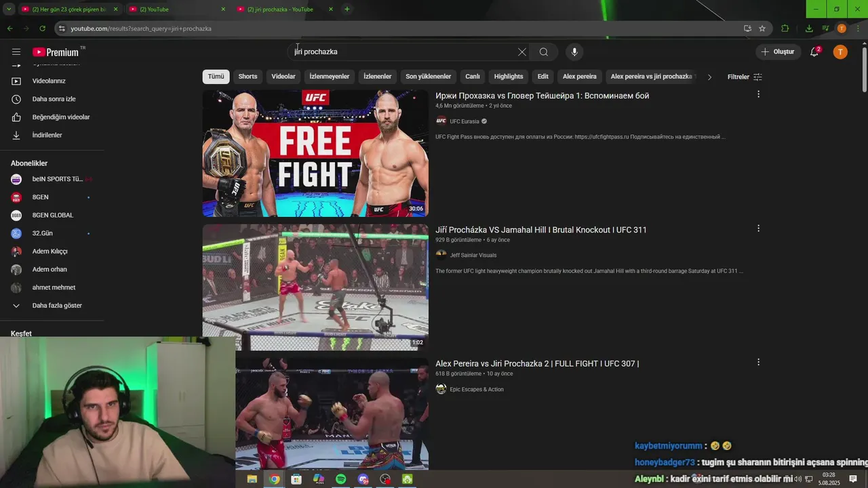Click the browser address bar URL
The image size is (868, 488).
point(141,28)
